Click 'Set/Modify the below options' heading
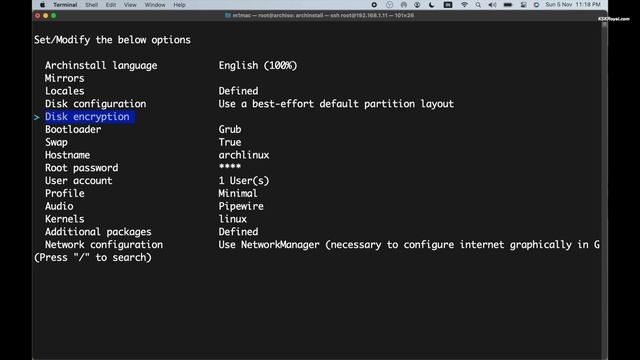Image resolution: width=640 pixels, height=360 pixels. coord(112,40)
